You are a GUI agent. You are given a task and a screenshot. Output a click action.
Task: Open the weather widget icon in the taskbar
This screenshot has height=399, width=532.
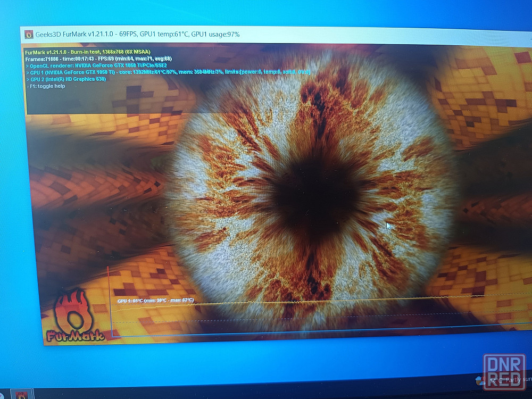pyautogui.click(x=480, y=381)
